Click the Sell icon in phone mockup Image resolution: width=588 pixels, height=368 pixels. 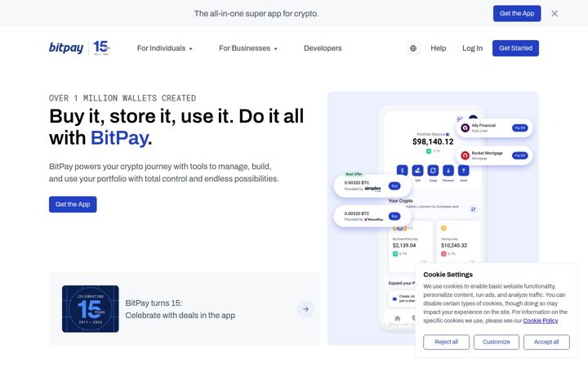tap(417, 170)
